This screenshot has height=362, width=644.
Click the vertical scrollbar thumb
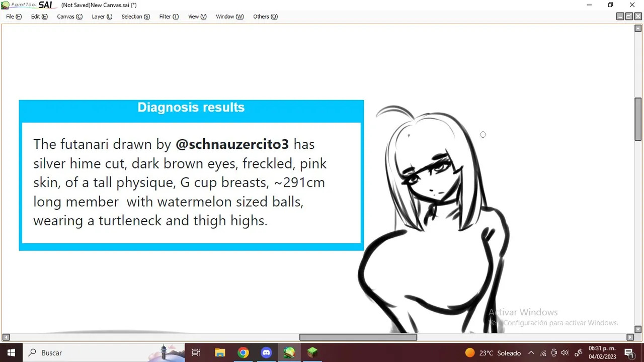pyautogui.click(x=638, y=119)
